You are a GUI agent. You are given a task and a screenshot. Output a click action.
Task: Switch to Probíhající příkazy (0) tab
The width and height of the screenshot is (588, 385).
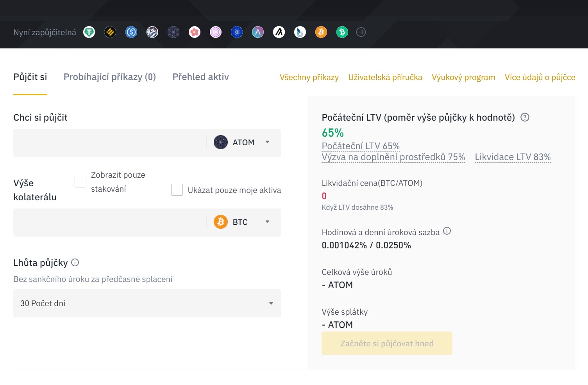click(110, 77)
